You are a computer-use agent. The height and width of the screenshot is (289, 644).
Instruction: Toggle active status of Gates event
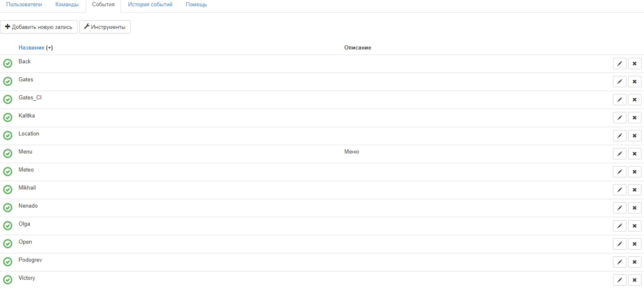point(8,81)
